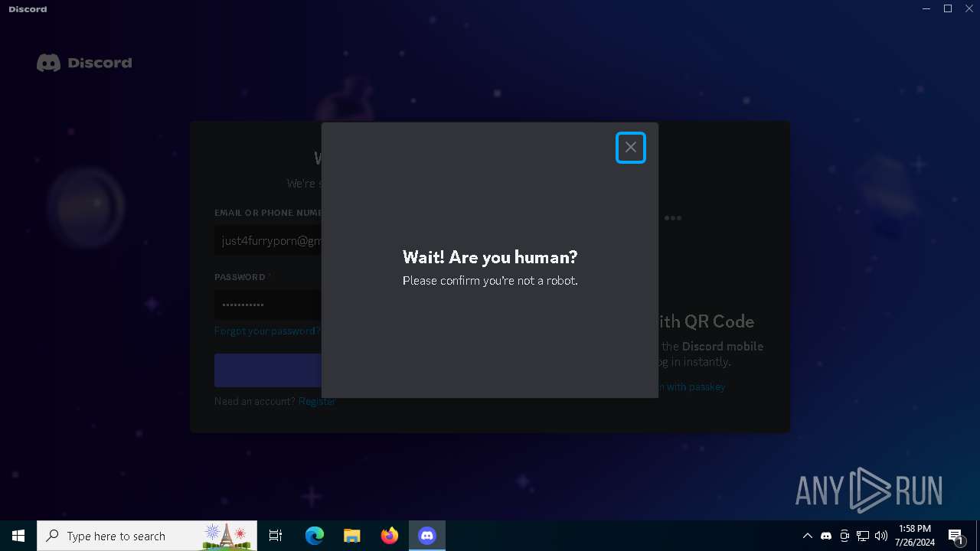Click the taskbar search box

pos(148,536)
